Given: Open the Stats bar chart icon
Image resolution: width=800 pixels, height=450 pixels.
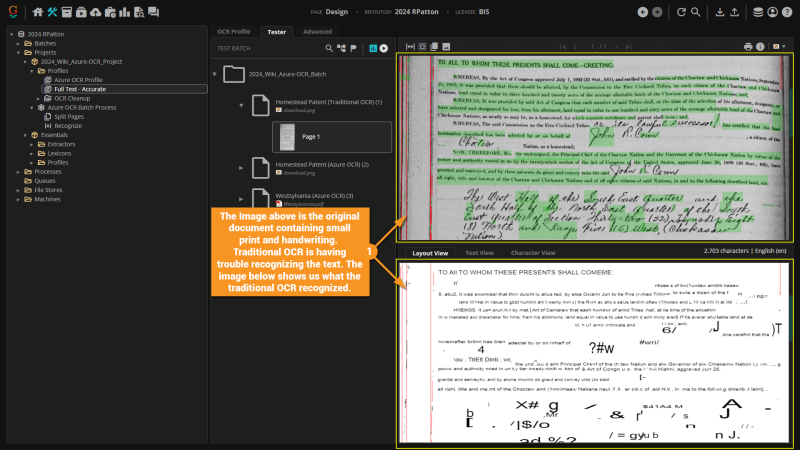Looking at the screenshot, I should click(122, 12).
